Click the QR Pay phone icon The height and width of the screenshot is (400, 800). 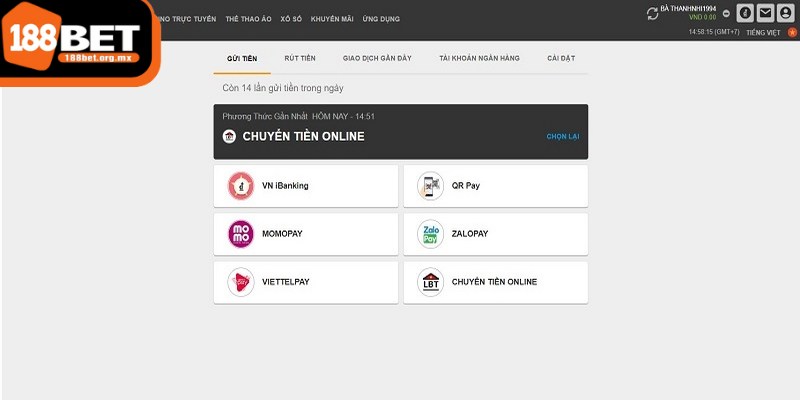click(430, 186)
